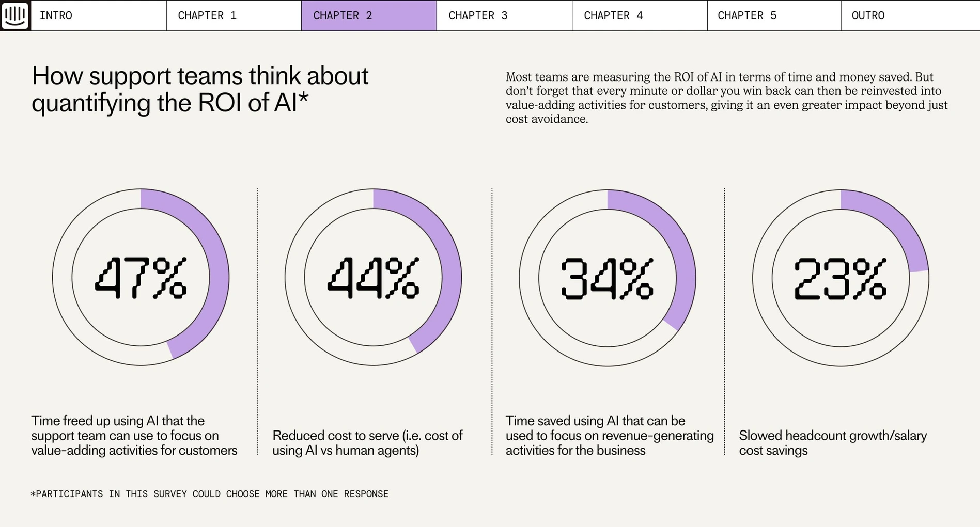Click the 44% figure in the second chart
Viewport: 980px width, 527px height.
tap(373, 278)
